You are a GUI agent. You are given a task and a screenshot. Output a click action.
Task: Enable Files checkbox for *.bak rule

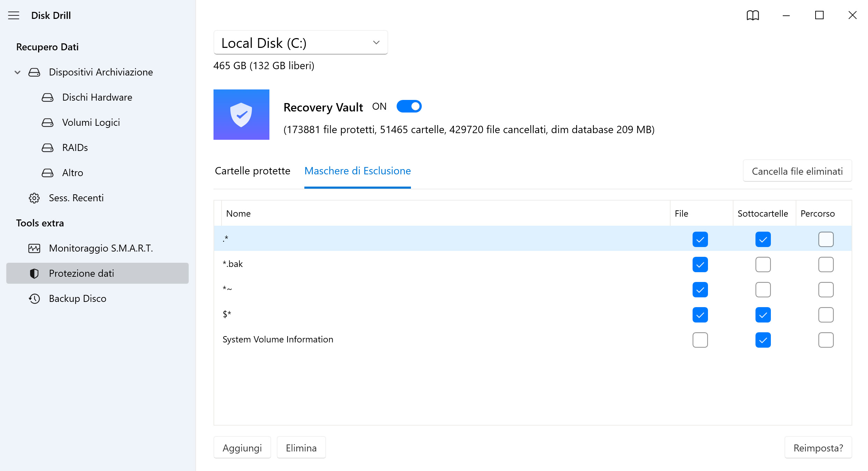click(700, 264)
